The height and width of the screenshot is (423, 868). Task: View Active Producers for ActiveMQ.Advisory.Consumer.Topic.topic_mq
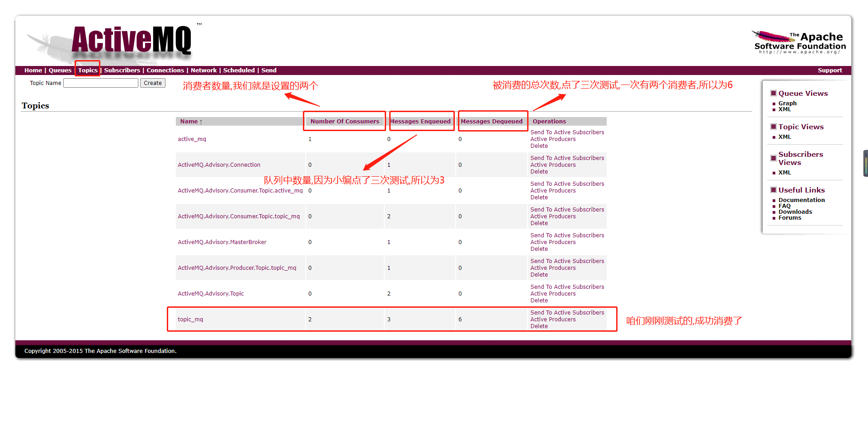pos(553,216)
